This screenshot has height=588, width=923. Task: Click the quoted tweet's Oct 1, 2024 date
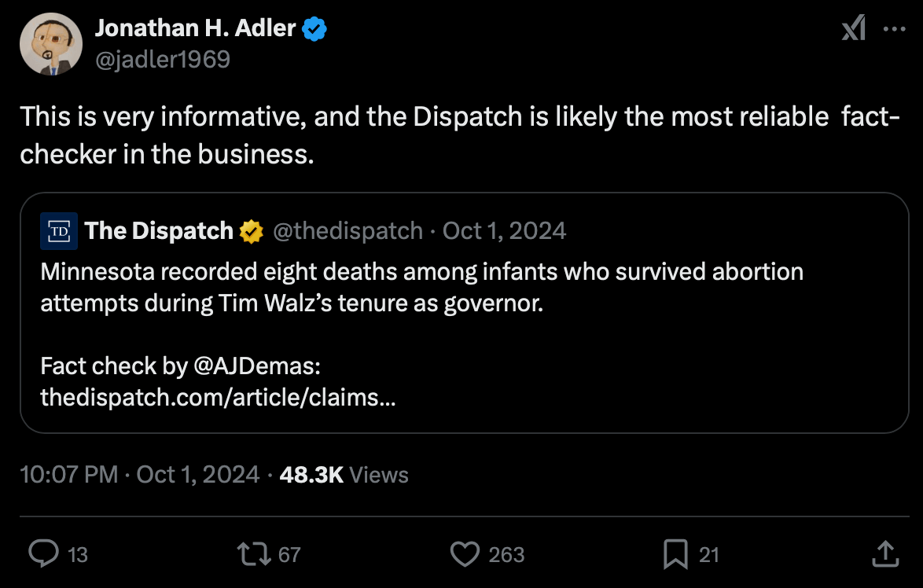[x=504, y=231]
